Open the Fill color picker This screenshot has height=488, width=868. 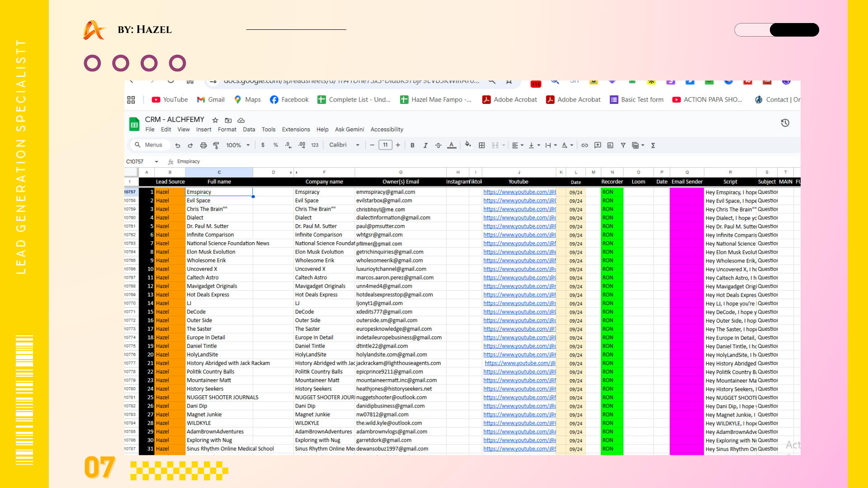(x=468, y=145)
